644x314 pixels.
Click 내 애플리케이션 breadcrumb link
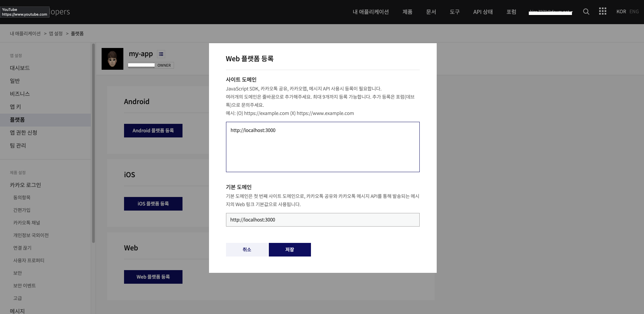point(25,34)
